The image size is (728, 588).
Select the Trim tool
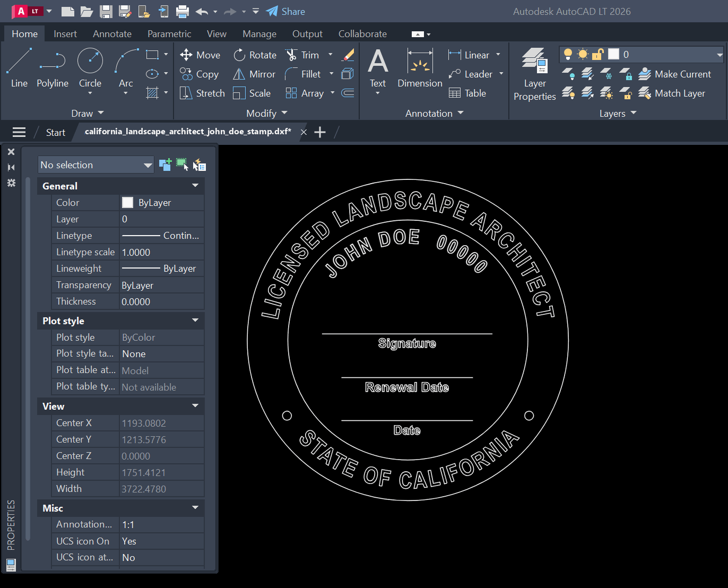coord(302,55)
